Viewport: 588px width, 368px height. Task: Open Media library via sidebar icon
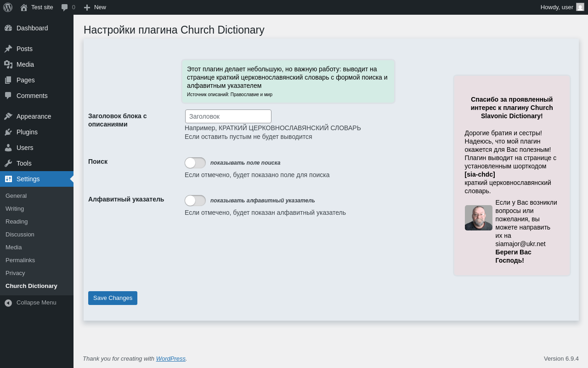pyautogui.click(x=8, y=64)
